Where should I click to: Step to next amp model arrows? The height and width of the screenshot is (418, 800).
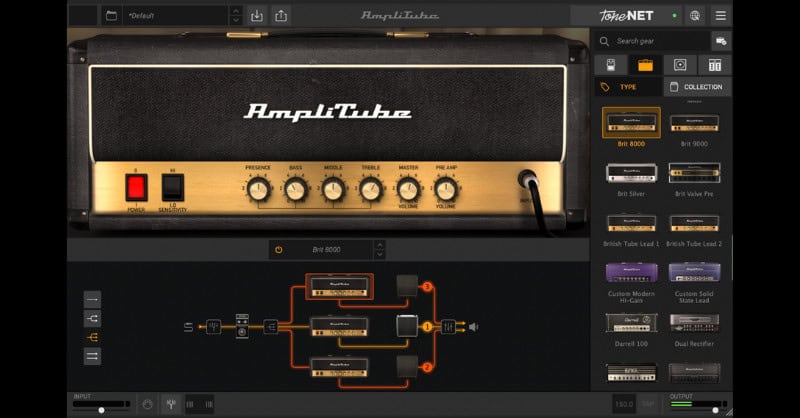(380, 250)
